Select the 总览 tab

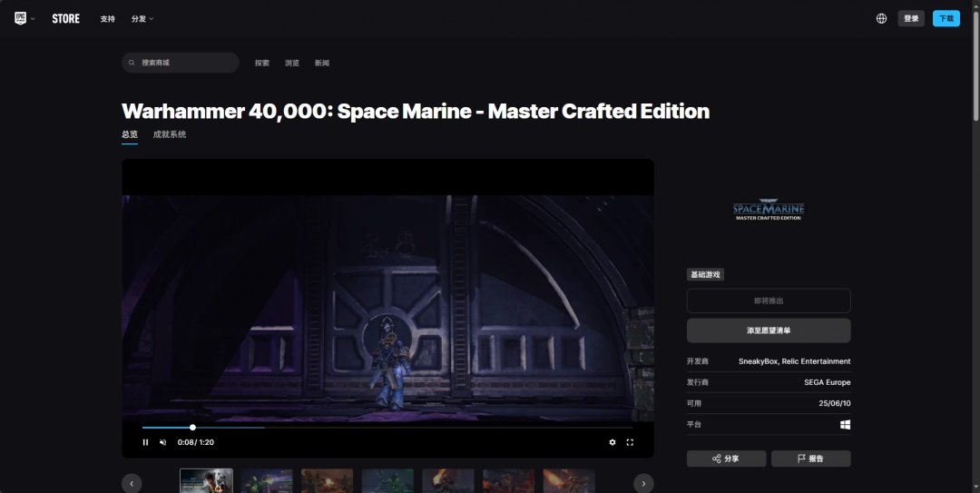click(x=130, y=134)
